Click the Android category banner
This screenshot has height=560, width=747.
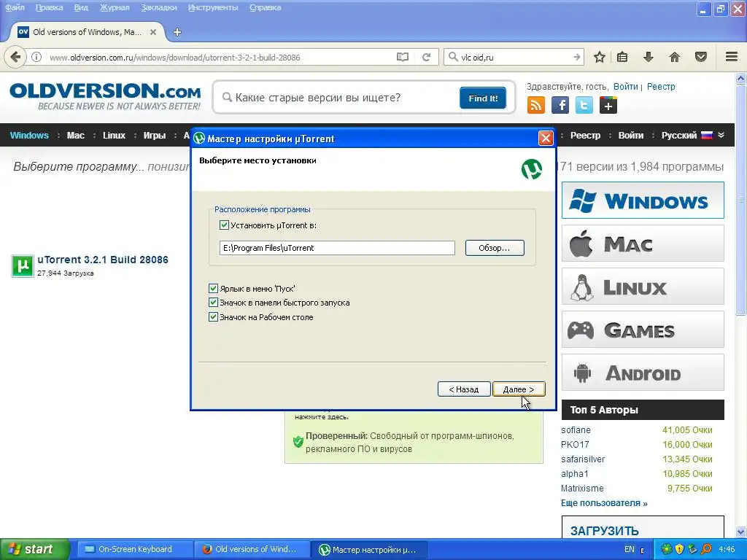[x=643, y=373]
